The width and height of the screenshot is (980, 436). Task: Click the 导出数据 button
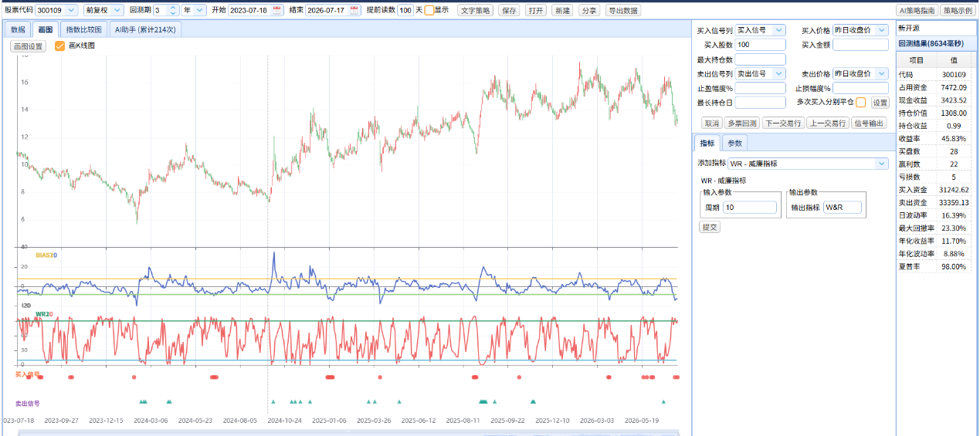coord(622,11)
